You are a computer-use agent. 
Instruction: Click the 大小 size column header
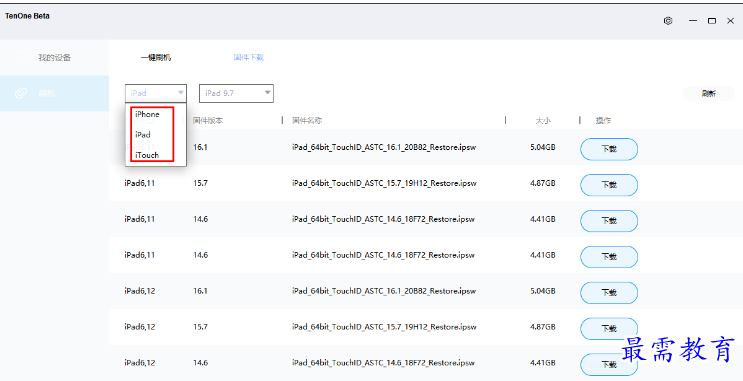543,121
